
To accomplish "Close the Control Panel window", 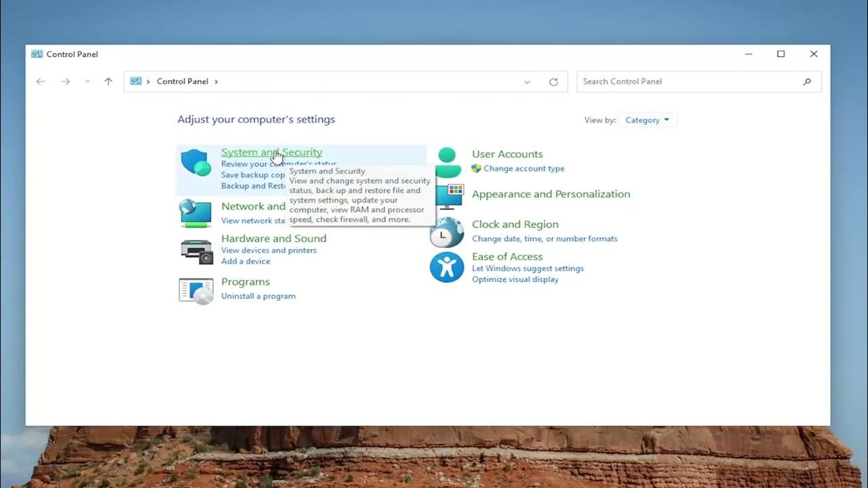I will pos(814,54).
